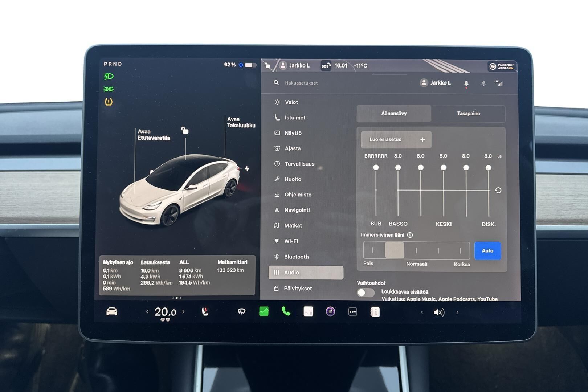Viewport: 588px width, 392px height.
Task: Tap the windshield wiper icon
Action: click(x=241, y=311)
